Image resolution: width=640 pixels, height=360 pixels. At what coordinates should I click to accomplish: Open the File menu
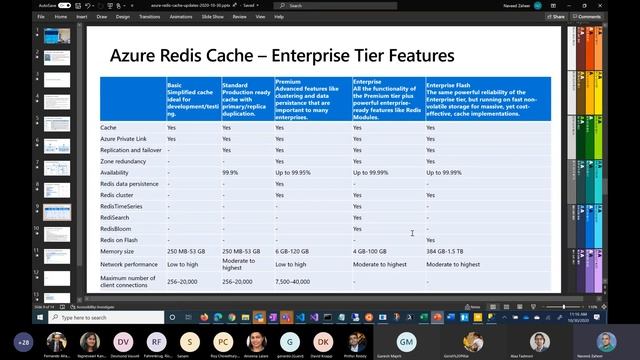[41, 17]
